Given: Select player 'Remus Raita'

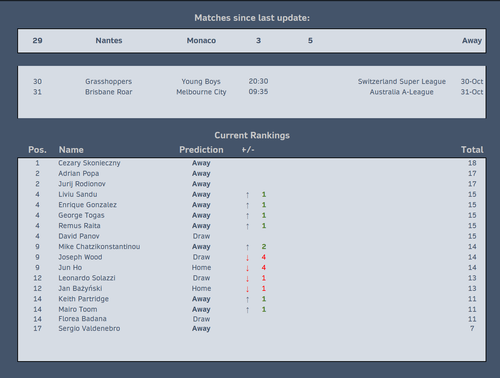Looking at the screenshot, I should [x=79, y=226].
